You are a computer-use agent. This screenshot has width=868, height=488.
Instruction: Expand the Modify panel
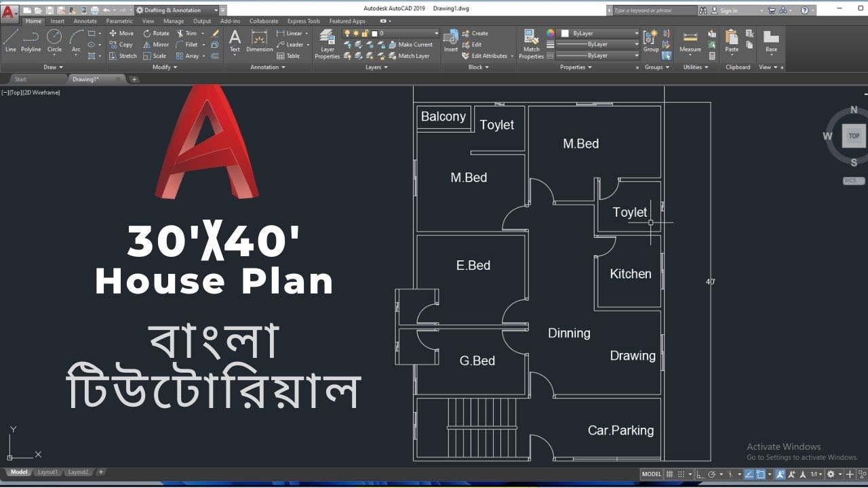click(x=165, y=67)
